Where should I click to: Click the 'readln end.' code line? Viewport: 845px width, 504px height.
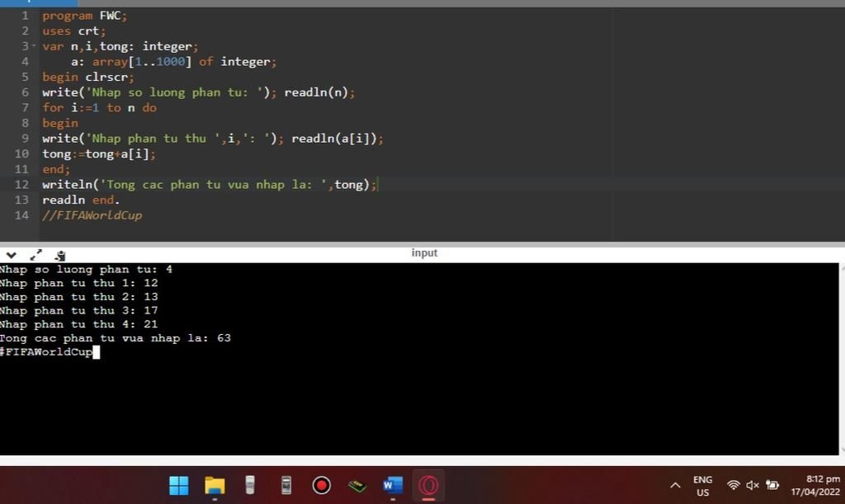pyautogui.click(x=81, y=200)
